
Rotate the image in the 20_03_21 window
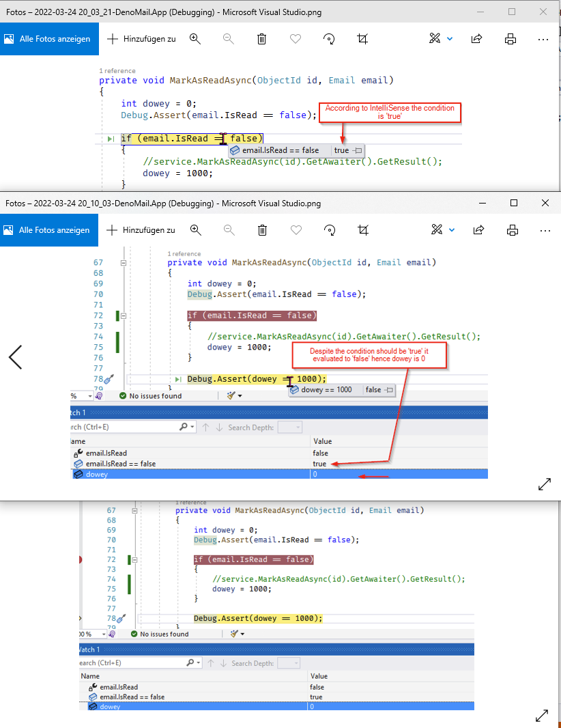(329, 39)
